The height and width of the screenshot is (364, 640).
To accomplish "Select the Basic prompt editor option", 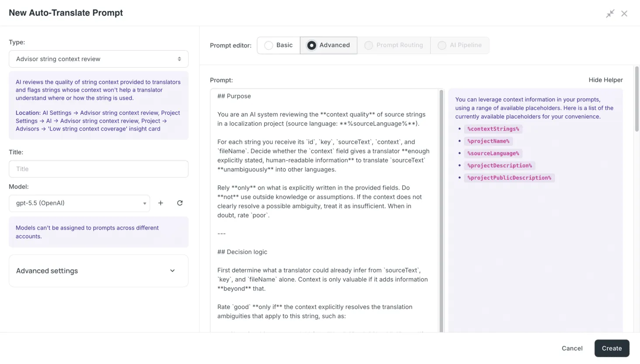I will (x=279, y=45).
